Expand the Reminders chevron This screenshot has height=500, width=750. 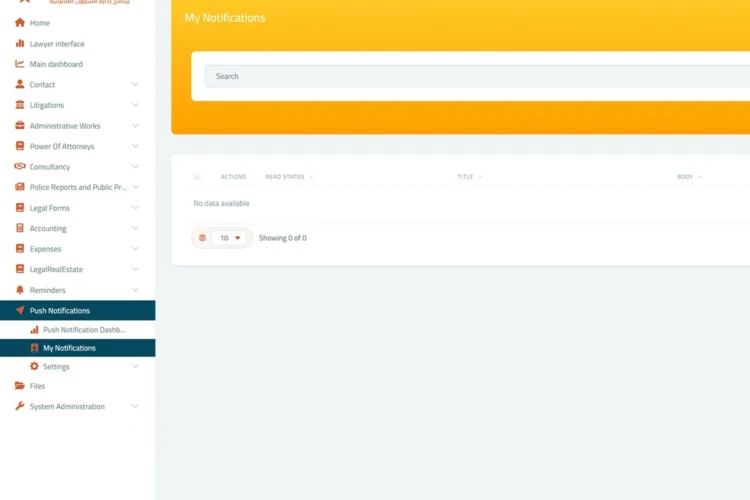(135, 290)
